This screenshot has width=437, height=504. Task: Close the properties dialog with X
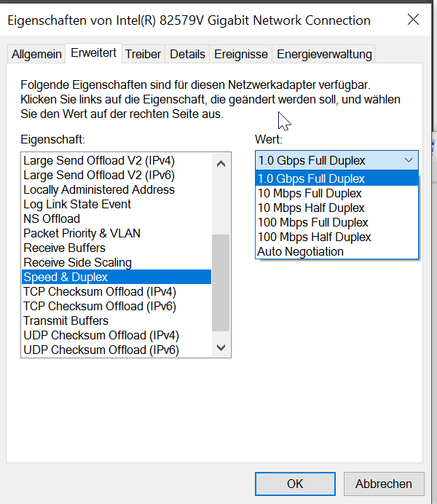[413, 20]
